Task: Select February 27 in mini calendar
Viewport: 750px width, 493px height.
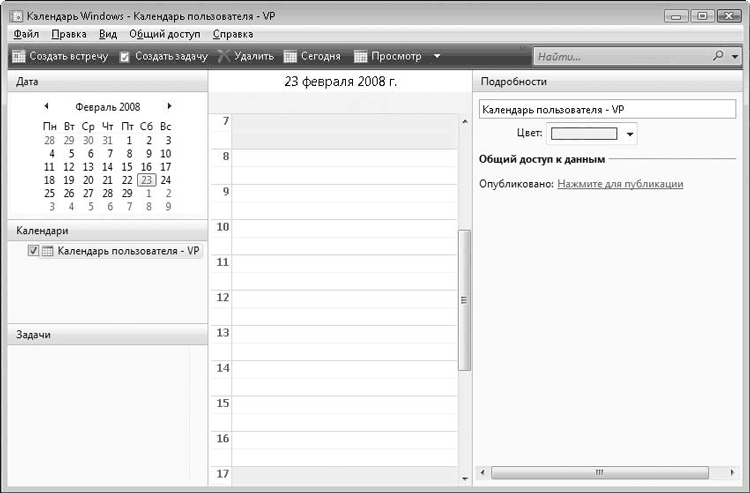Action: click(88, 193)
